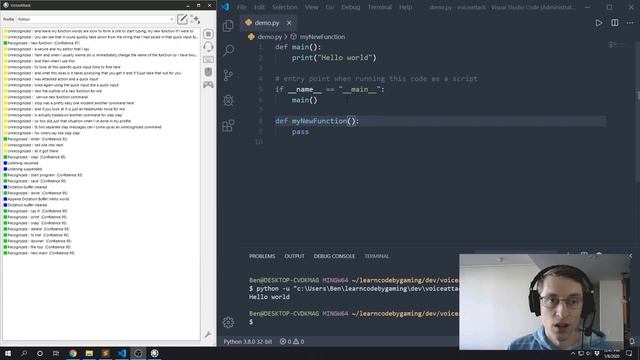Click the 'Recognized : new function' log entry
640x360 pixels.
pos(42,43)
